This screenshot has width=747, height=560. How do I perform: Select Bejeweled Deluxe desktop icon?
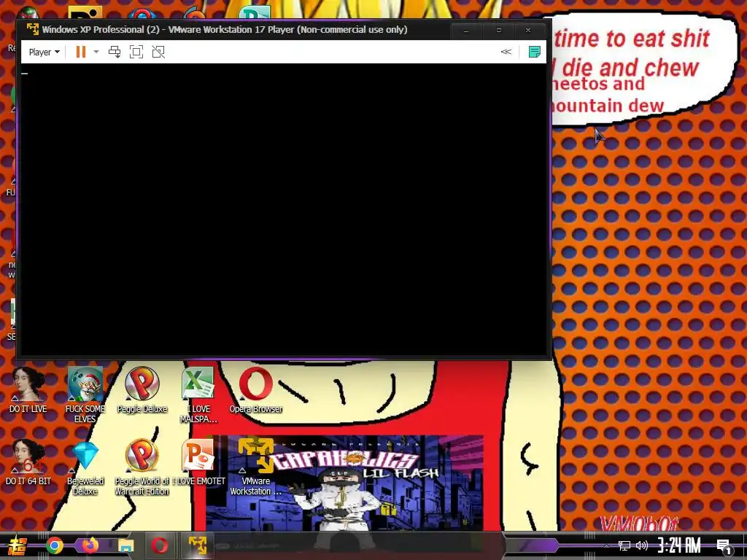[x=85, y=467]
